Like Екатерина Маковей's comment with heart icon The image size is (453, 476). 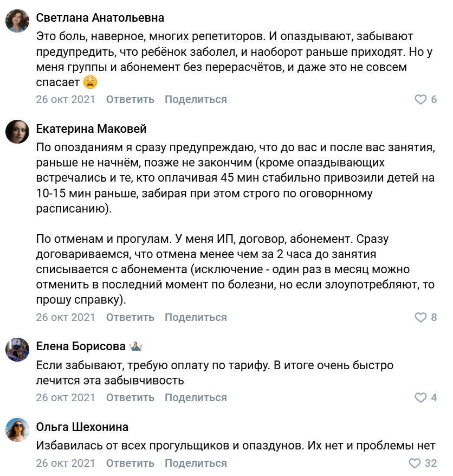tap(420, 318)
